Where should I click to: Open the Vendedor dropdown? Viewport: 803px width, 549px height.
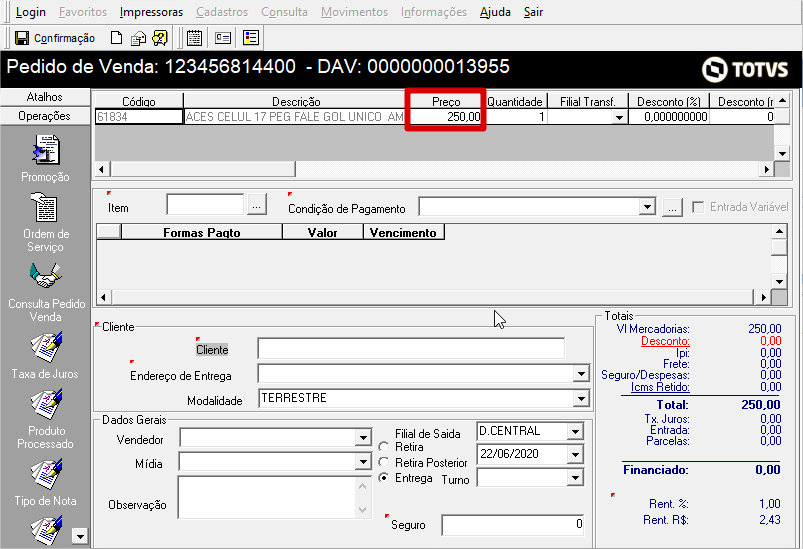pyautogui.click(x=363, y=438)
